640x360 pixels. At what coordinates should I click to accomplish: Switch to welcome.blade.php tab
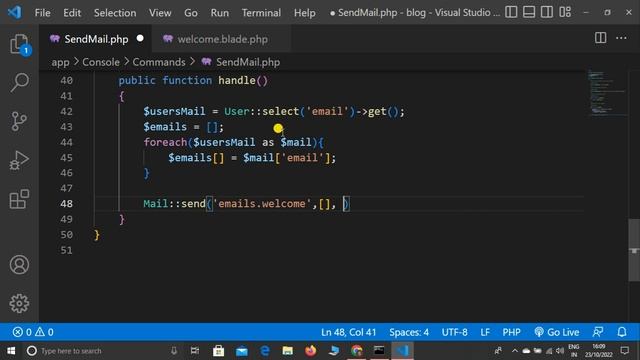tap(222, 39)
